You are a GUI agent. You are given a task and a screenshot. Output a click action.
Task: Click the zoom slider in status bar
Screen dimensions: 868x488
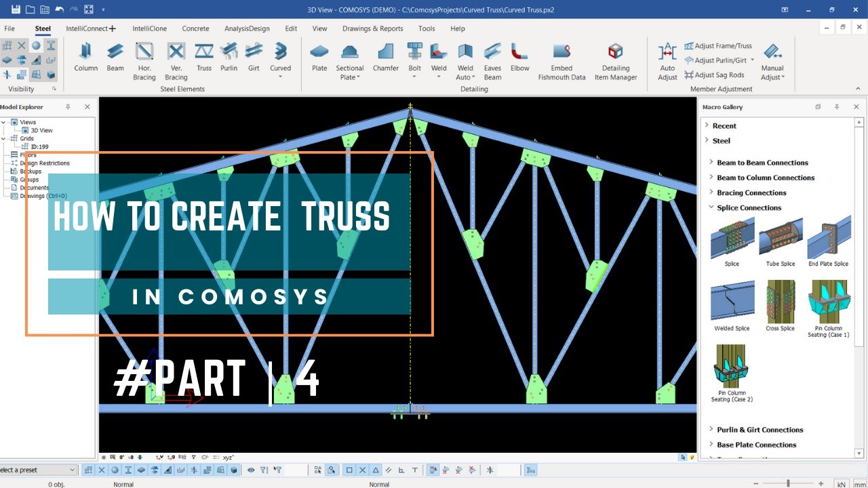(x=788, y=483)
